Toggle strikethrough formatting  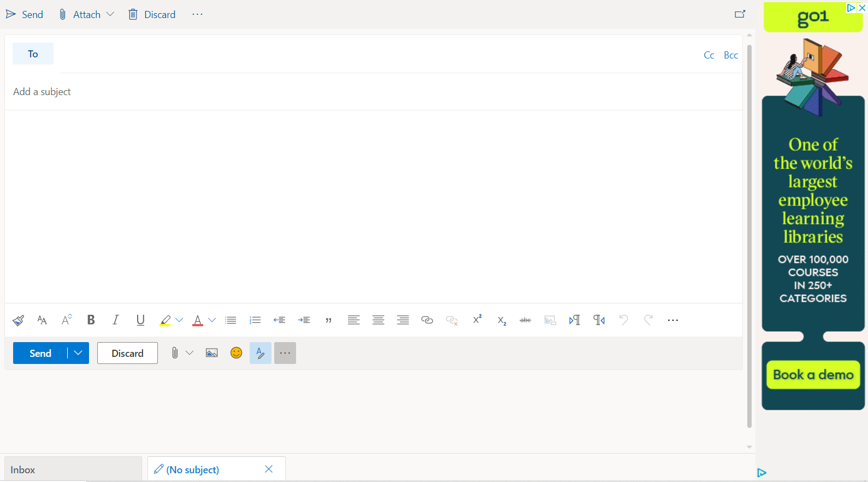tap(525, 320)
